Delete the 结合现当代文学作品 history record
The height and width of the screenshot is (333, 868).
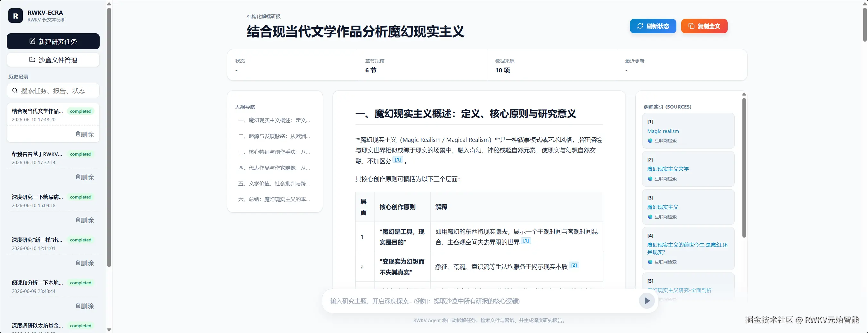pos(85,134)
